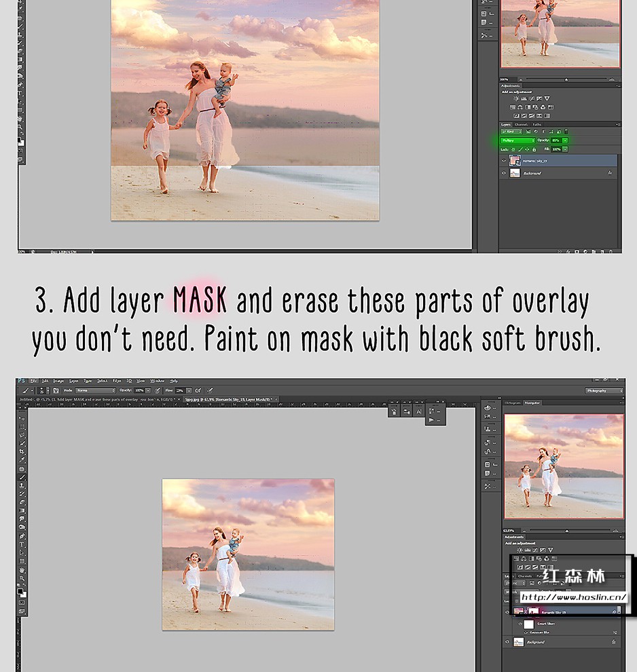Add Invert adjustment in upper Adjustments panel

[517, 115]
